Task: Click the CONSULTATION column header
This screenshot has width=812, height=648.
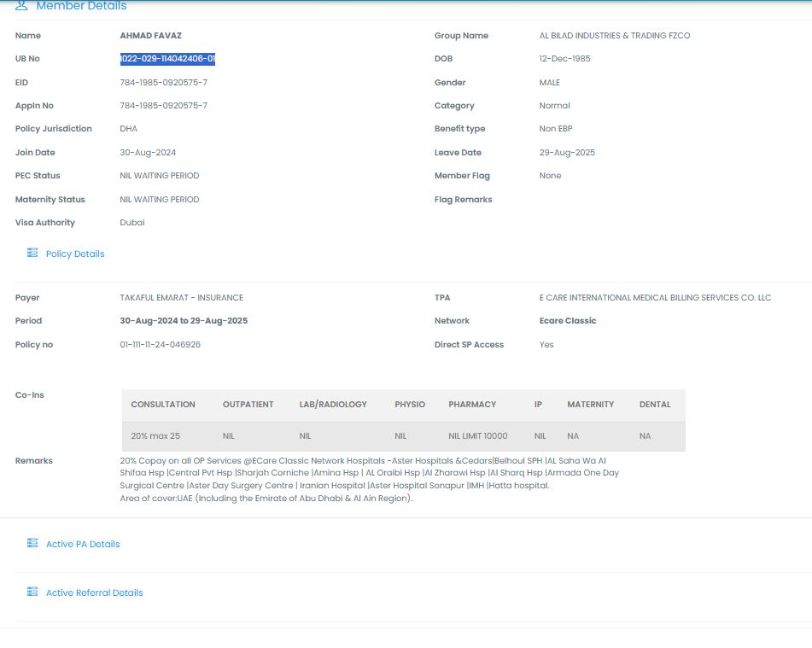Action: coord(163,405)
